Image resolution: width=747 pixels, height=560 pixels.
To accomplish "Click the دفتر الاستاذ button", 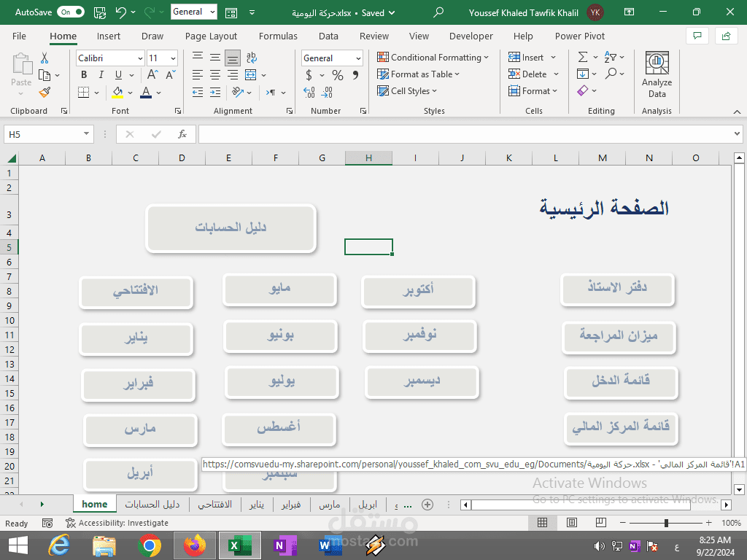I will (x=617, y=289).
